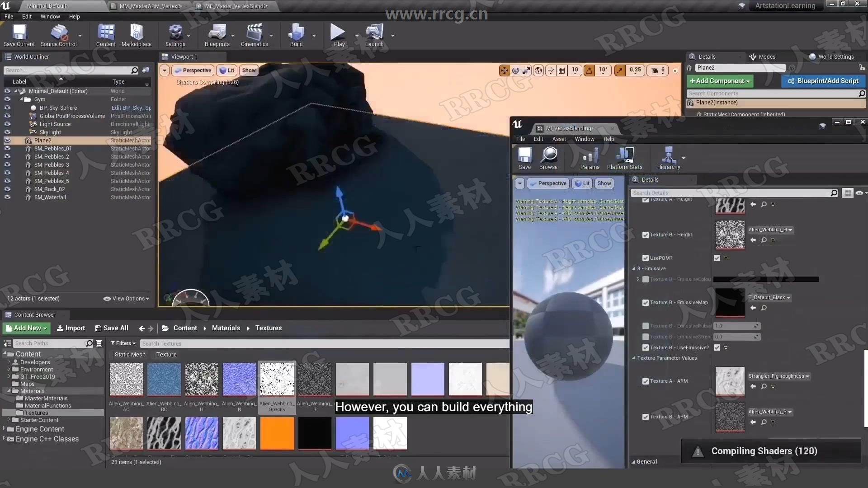The image size is (868, 488).
Task: Click the orange texture thumbnail in Content Browser
Action: (276, 432)
